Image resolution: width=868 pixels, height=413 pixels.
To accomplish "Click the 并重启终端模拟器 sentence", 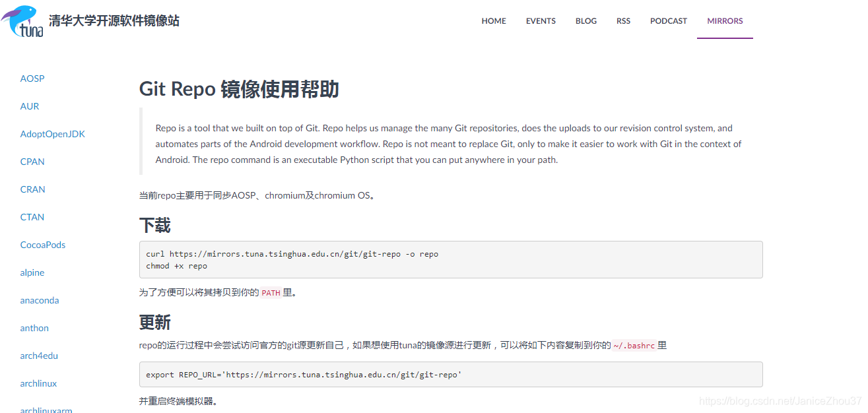I will [x=179, y=400].
